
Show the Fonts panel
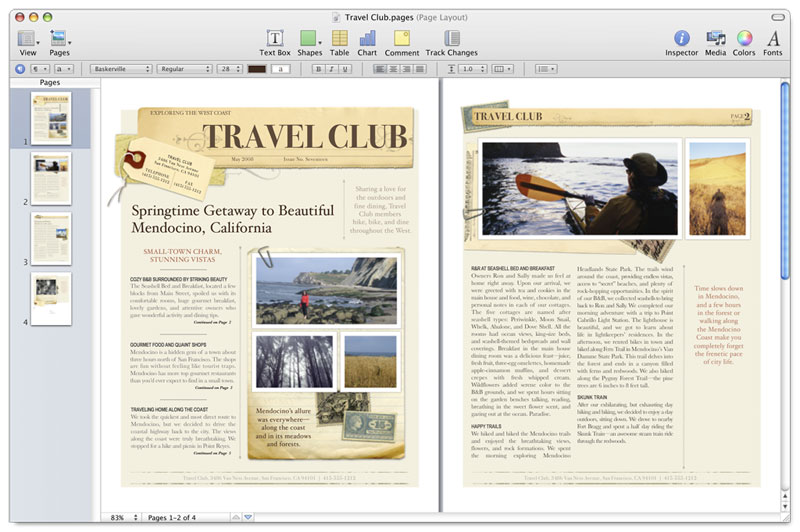click(x=773, y=39)
